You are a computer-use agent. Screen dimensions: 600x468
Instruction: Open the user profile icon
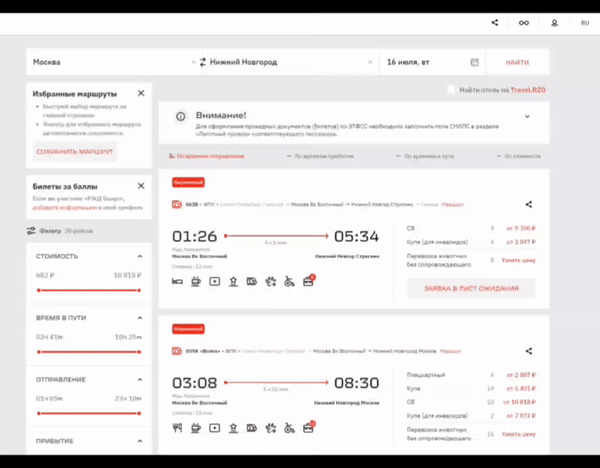pyautogui.click(x=554, y=23)
